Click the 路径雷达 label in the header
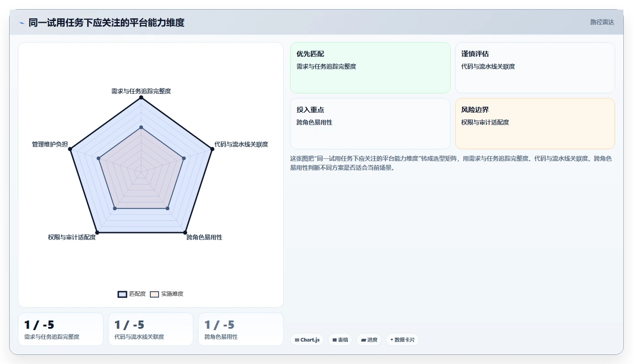The width and height of the screenshot is (633, 364). coord(602,22)
